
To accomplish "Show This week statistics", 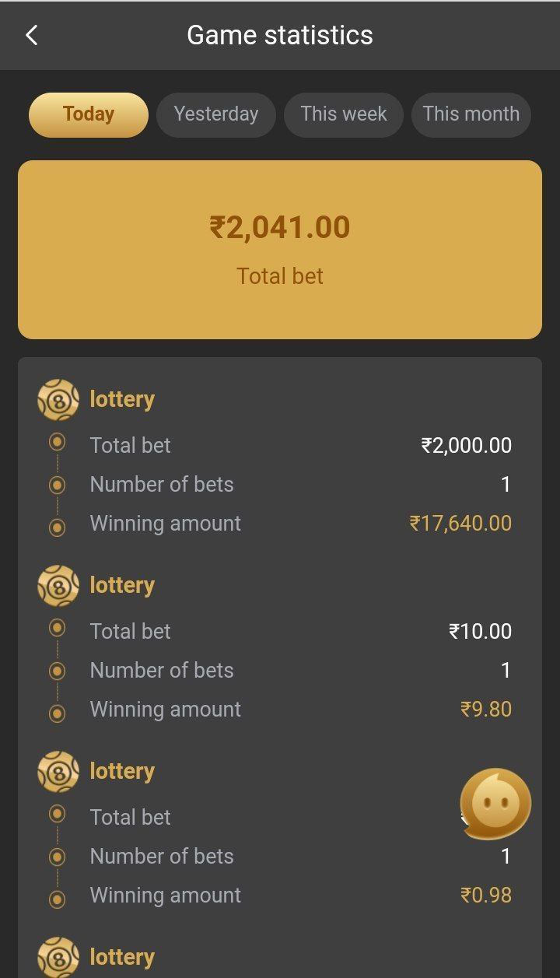I will point(344,114).
